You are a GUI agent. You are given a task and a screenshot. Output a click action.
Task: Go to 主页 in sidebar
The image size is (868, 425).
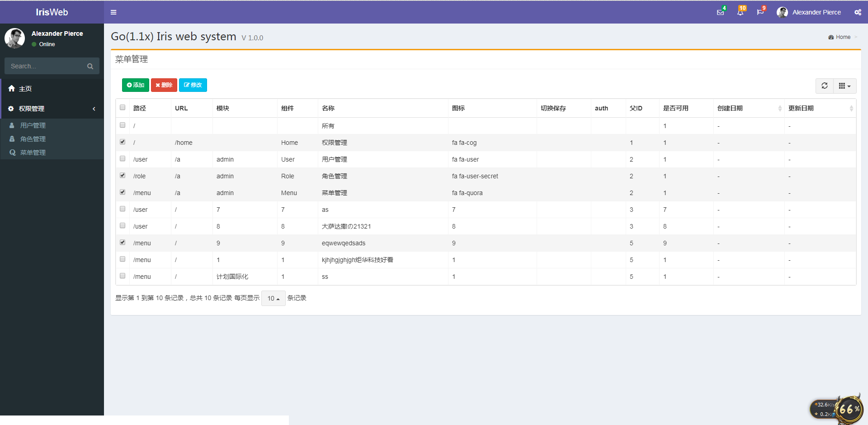coord(52,89)
